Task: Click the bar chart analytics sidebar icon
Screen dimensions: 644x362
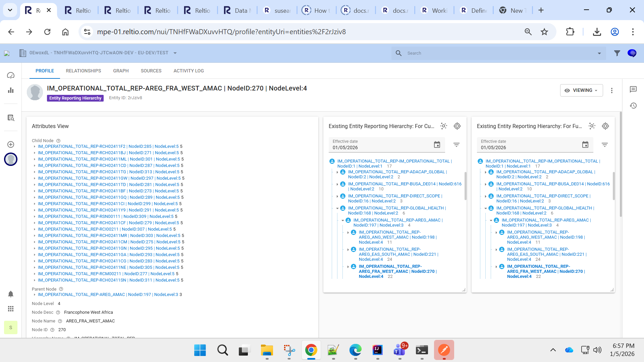Action: coord(11,90)
